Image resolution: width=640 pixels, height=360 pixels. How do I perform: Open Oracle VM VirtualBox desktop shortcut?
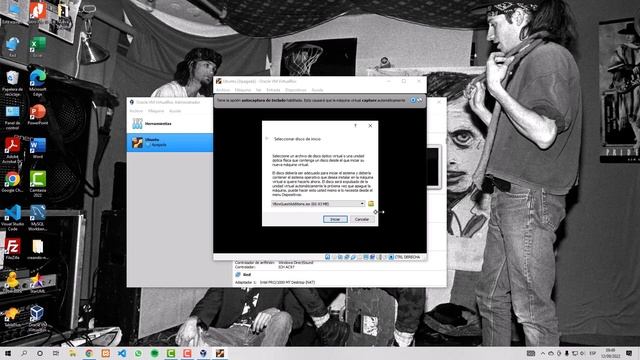click(x=38, y=318)
